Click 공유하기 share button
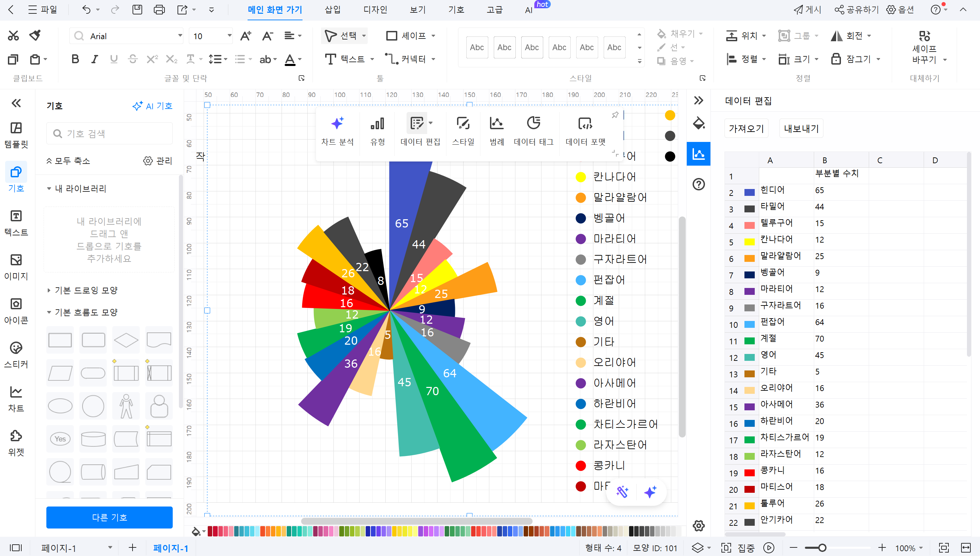Image resolution: width=980 pixels, height=556 pixels. pyautogui.click(x=856, y=10)
